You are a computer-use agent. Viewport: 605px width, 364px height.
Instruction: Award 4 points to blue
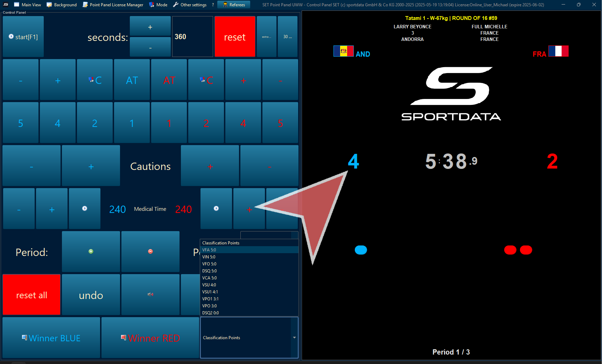[58, 123]
